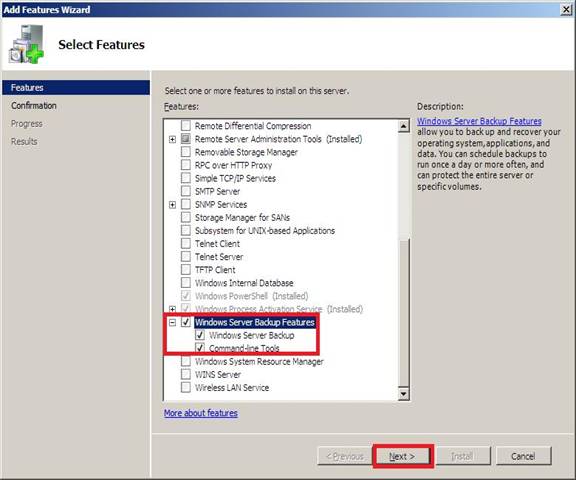Go to the Confirmation step

point(34,105)
